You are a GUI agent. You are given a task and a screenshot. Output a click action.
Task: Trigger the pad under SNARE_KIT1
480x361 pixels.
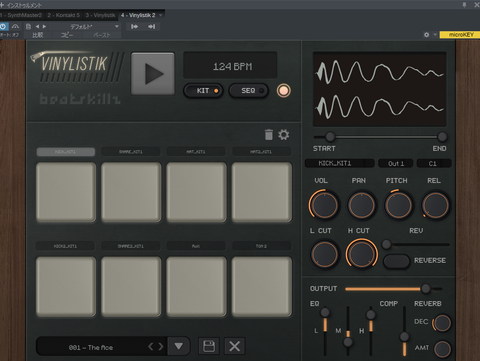point(131,192)
